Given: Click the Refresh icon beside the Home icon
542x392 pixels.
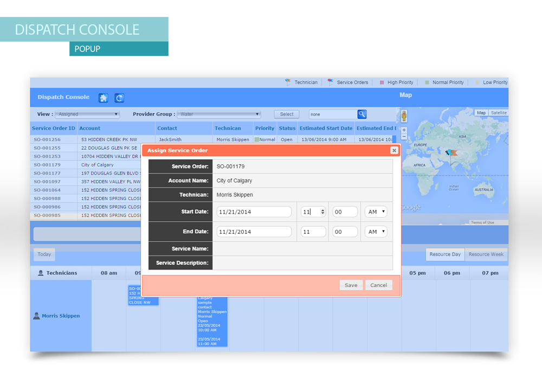Looking at the screenshot, I should point(119,98).
